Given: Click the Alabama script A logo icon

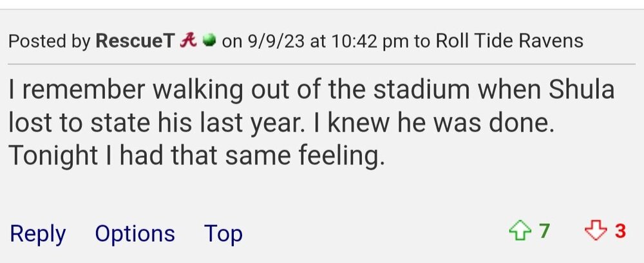Looking at the screenshot, I should [187, 41].
